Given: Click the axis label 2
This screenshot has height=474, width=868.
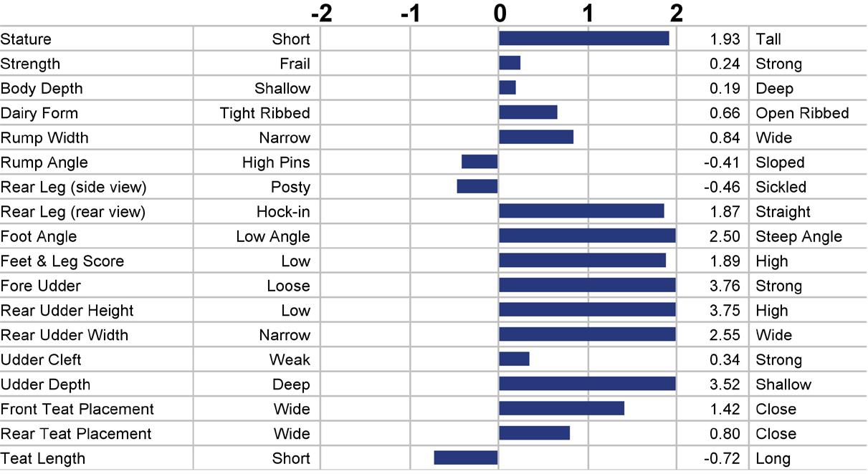Looking at the screenshot, I should (x=676, y=13).
